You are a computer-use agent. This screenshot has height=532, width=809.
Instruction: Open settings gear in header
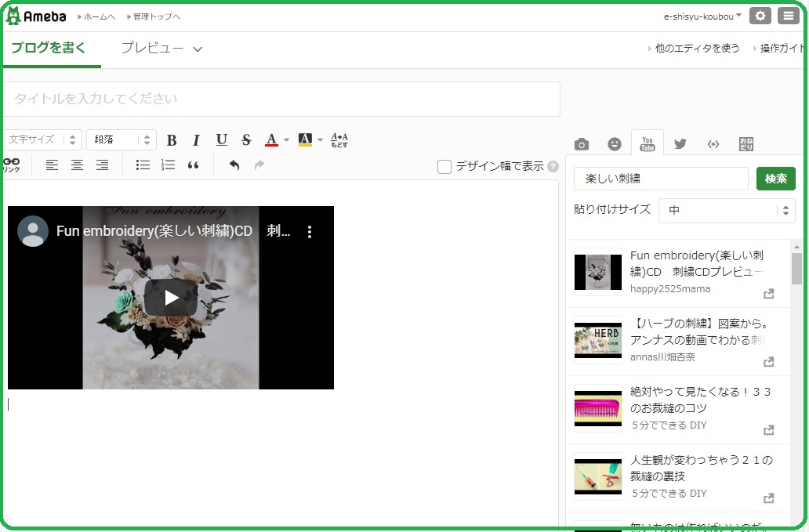(x=760, y=16)
